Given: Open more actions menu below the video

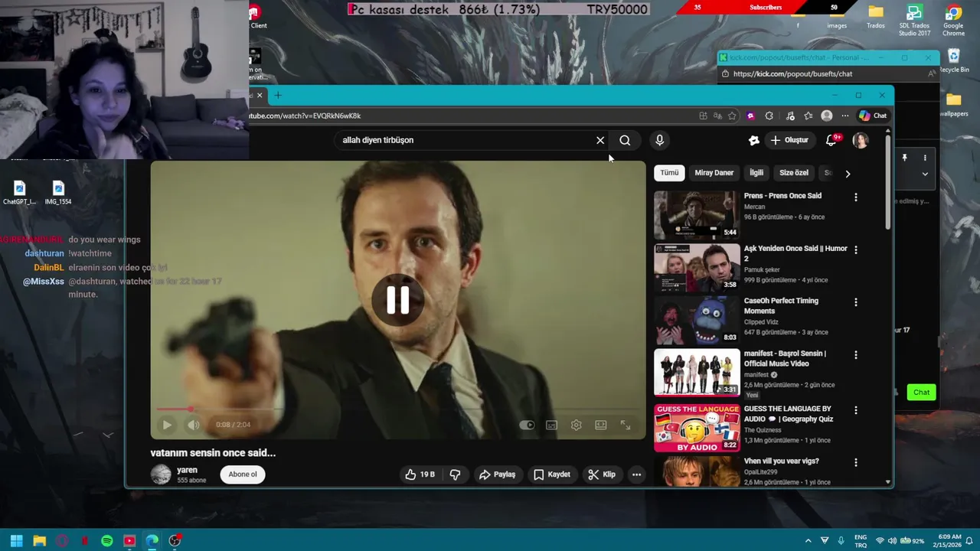Looking at the screenshot, I should 636,474.
